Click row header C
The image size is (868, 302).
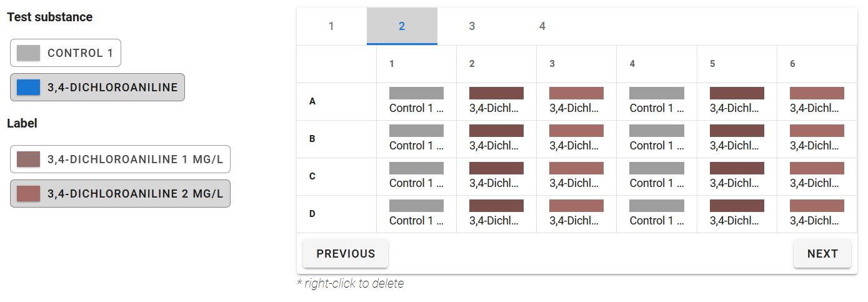pyautogui.click(x=312, y=176)
